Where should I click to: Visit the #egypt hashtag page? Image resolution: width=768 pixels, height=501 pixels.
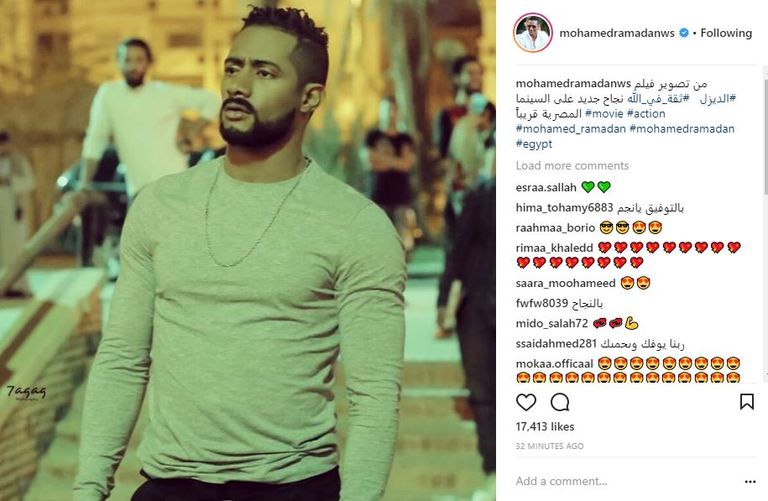pyautogui.click(x=534, y=144)
